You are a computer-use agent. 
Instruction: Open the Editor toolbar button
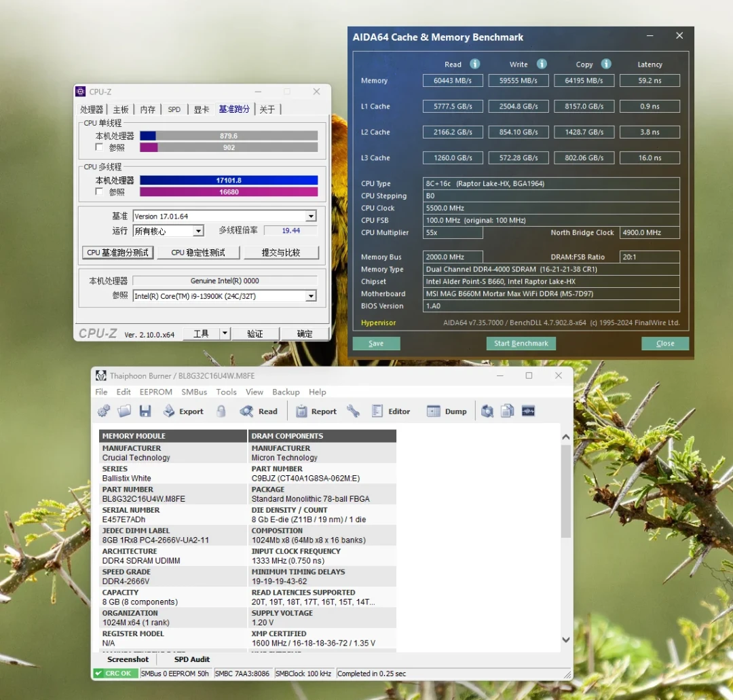(x=391, y=411)
